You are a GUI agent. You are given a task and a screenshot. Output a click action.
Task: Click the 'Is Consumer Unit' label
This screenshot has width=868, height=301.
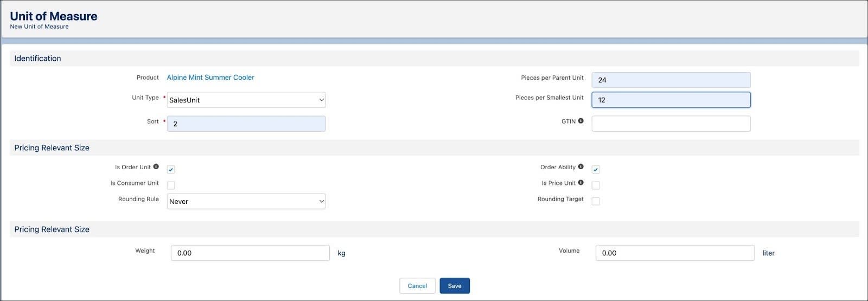[135, 183]
